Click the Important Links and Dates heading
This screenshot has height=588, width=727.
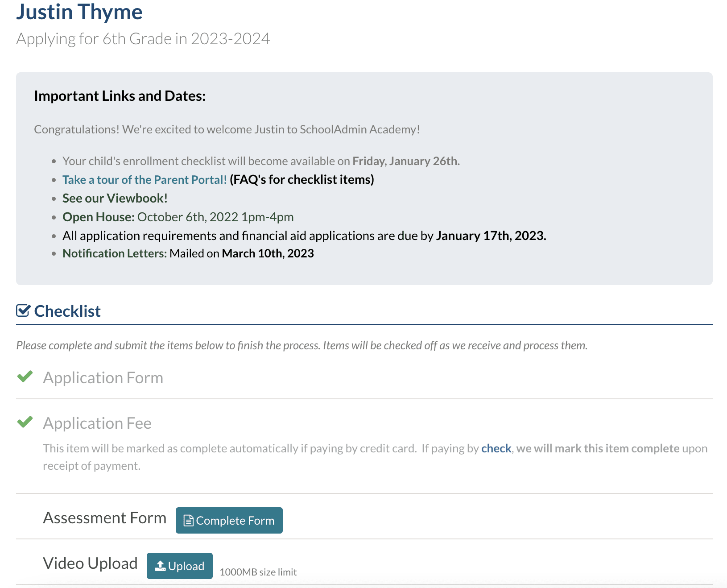120,96
